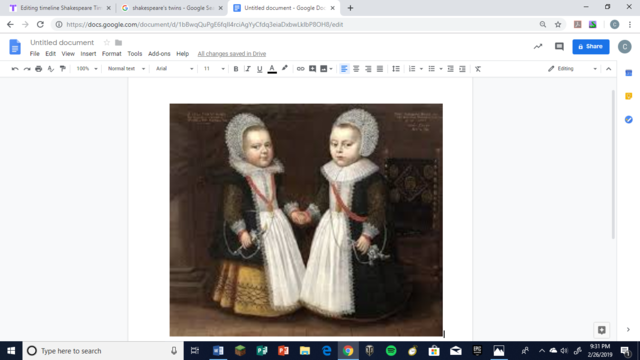Open the text color picker
The height and width of the screenshot is (360, 640).
tap(272, 69)
